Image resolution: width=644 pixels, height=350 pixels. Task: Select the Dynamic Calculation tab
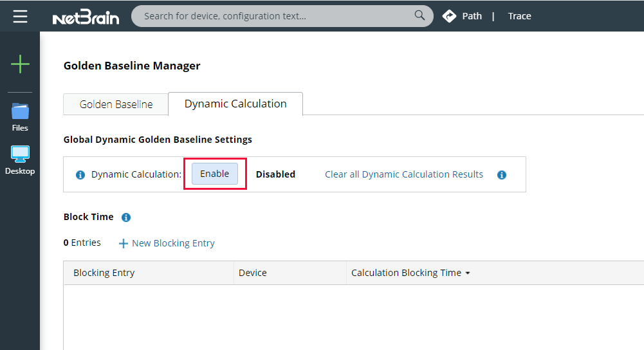tap(235, 104)
